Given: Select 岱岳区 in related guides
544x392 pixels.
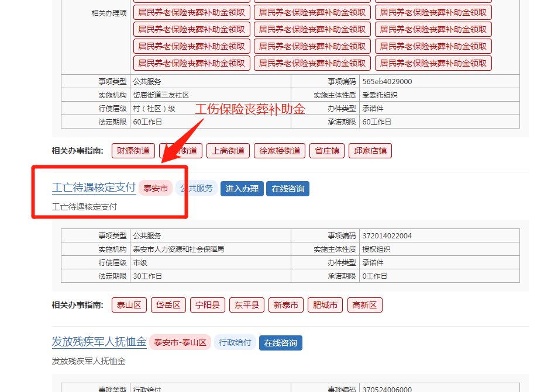Looking at the screenshot, I should pyautogui.click(x=168, y=305).
